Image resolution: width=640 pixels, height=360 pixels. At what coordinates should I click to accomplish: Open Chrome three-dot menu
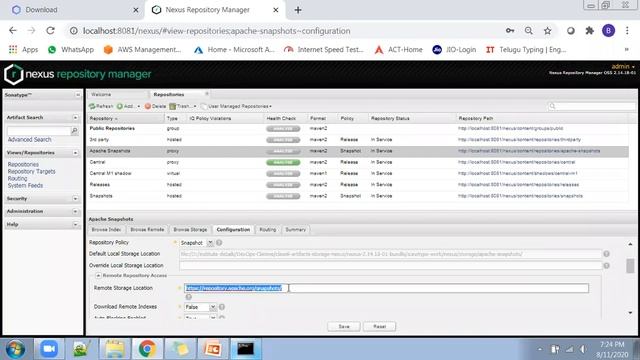point(627,31)
